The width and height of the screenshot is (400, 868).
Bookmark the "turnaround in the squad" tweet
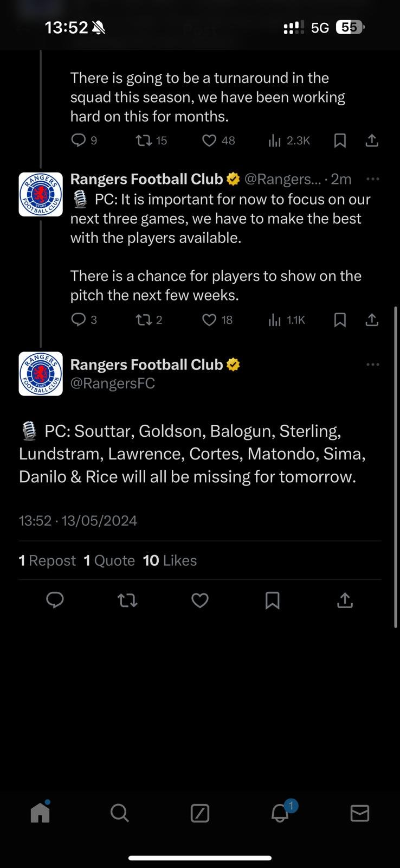(340, 141)
